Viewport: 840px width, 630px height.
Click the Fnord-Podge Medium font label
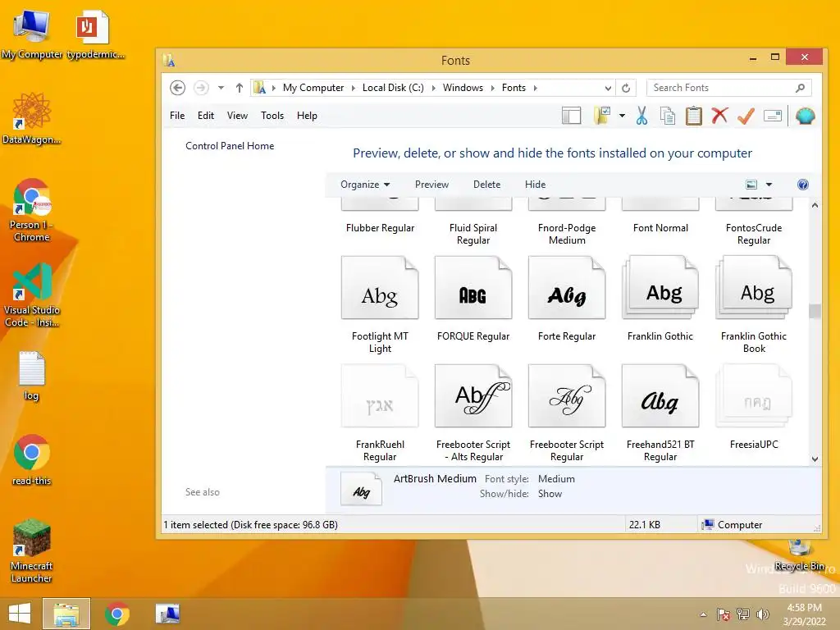pos(567,234)
